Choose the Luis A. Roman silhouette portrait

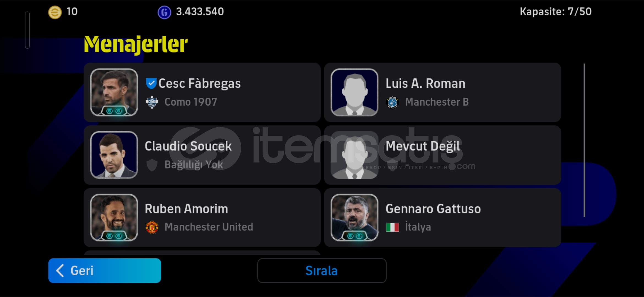354,92
